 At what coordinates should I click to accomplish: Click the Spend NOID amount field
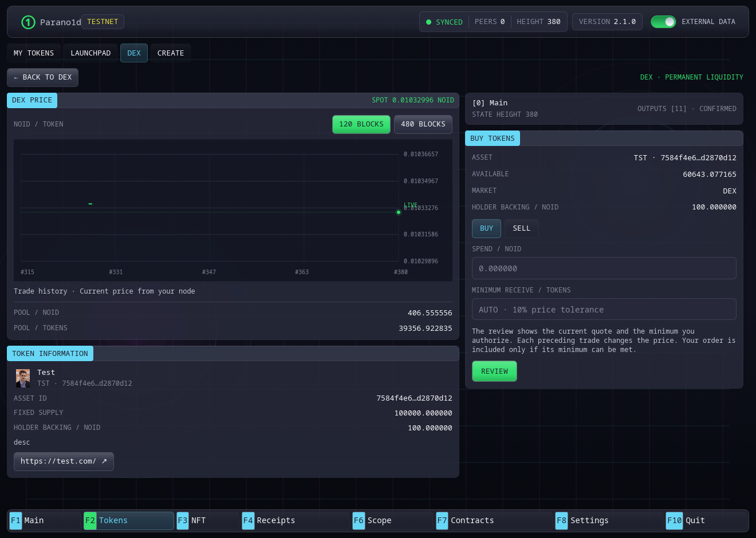(x=604, y=268)
